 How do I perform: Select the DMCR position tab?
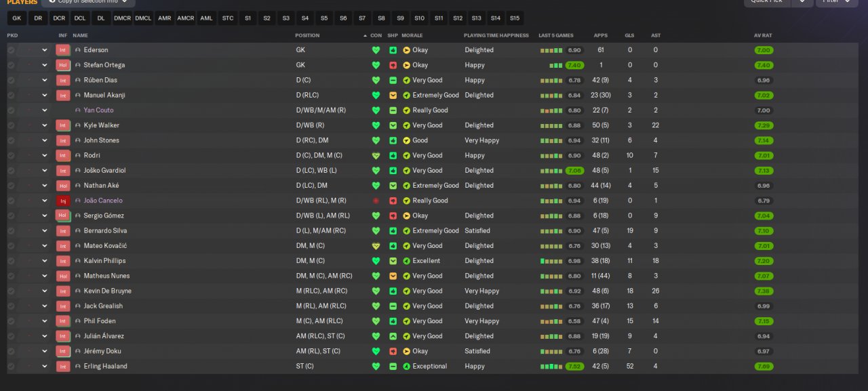point(123,18)
